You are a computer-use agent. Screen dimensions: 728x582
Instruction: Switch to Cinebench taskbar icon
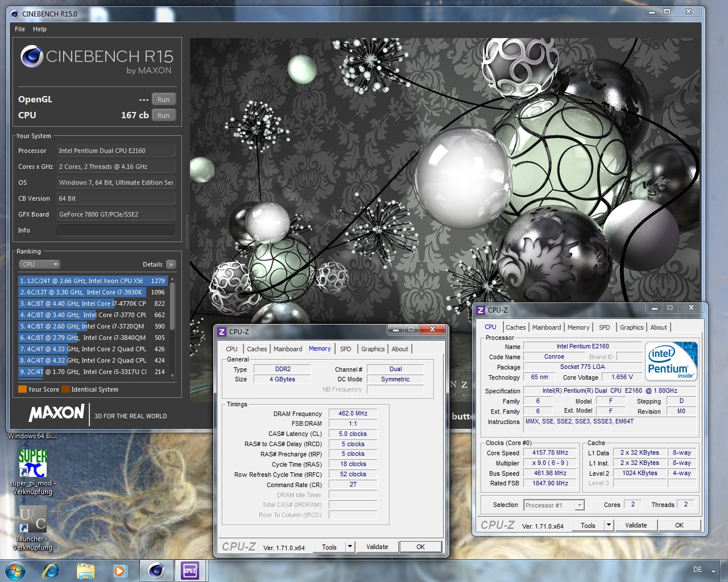tap(156, 570)
